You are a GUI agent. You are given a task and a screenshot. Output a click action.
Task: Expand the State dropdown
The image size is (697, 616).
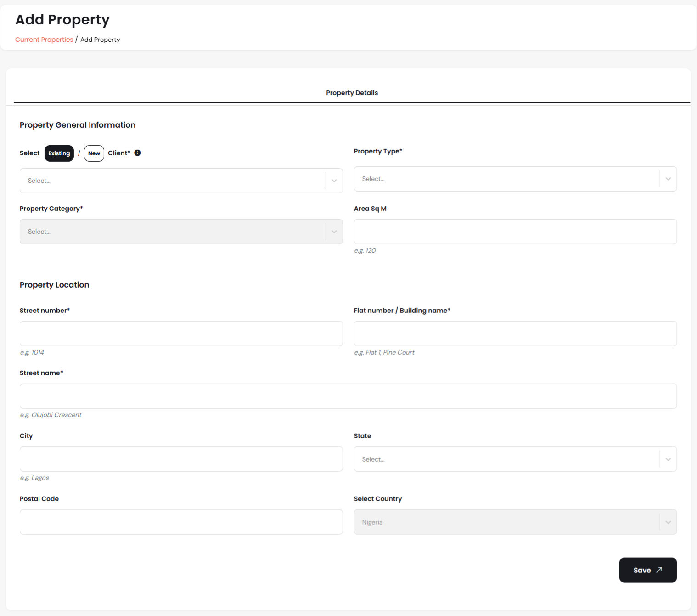coord(515,459)
